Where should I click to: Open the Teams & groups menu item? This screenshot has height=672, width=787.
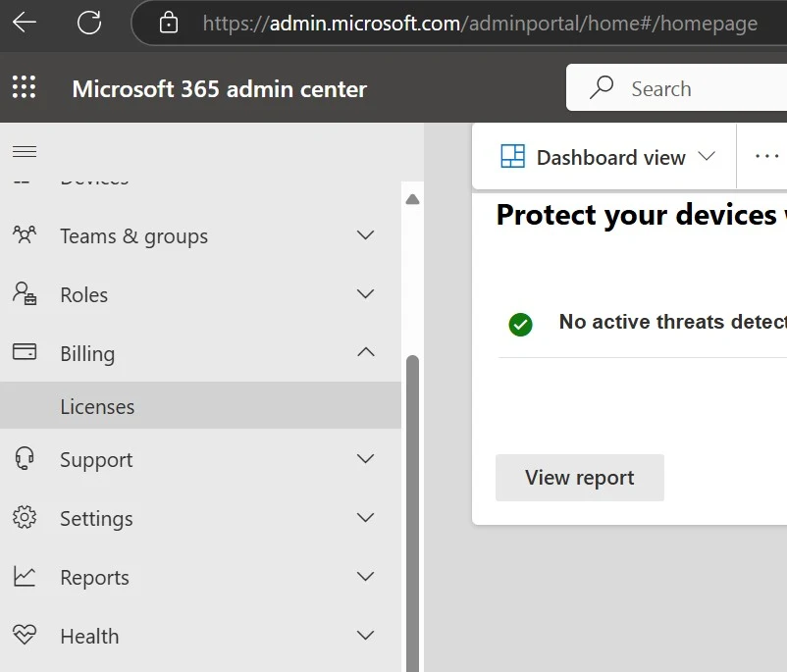click(x=200, y=234)
